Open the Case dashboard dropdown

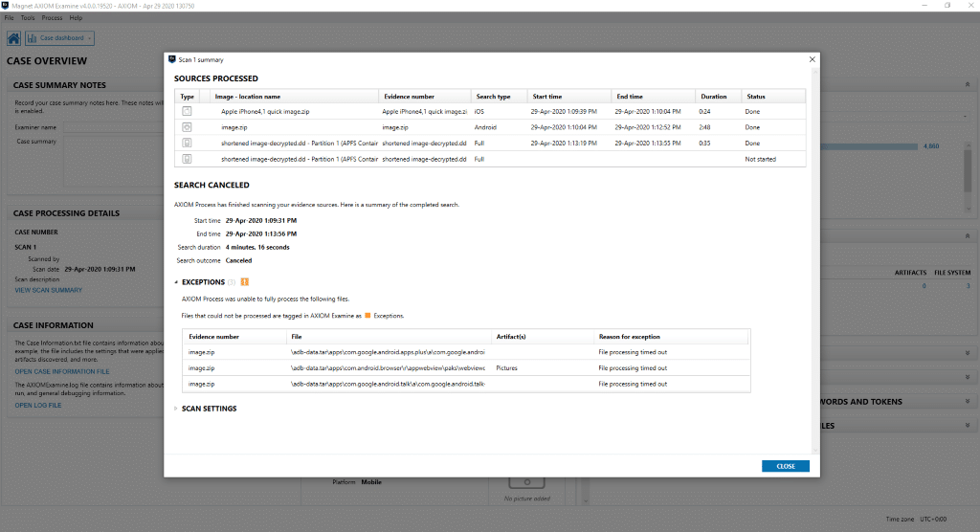[x=60, y=38]
